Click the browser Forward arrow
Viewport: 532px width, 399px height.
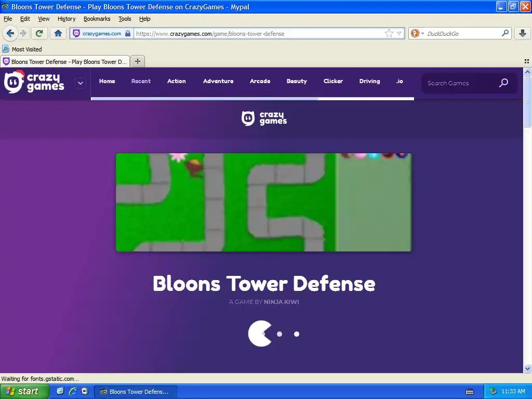click(23, 33)
